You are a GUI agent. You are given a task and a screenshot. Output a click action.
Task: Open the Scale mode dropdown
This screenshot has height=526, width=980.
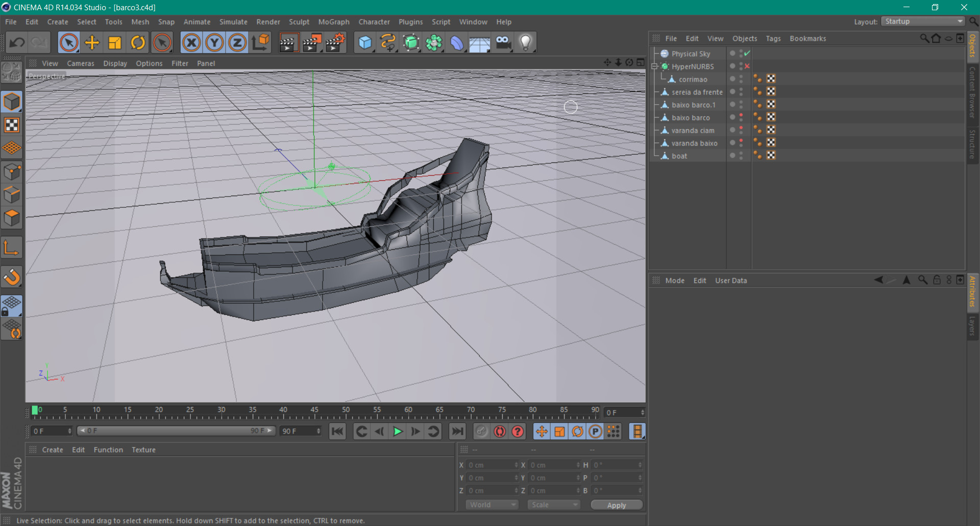(554, 505)
